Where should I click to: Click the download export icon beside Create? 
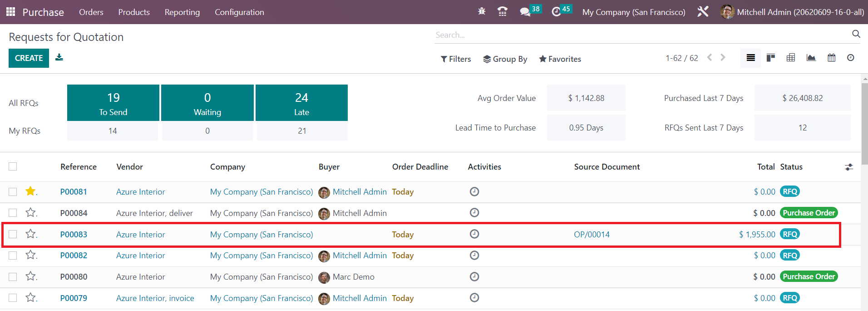pos(59,57)
